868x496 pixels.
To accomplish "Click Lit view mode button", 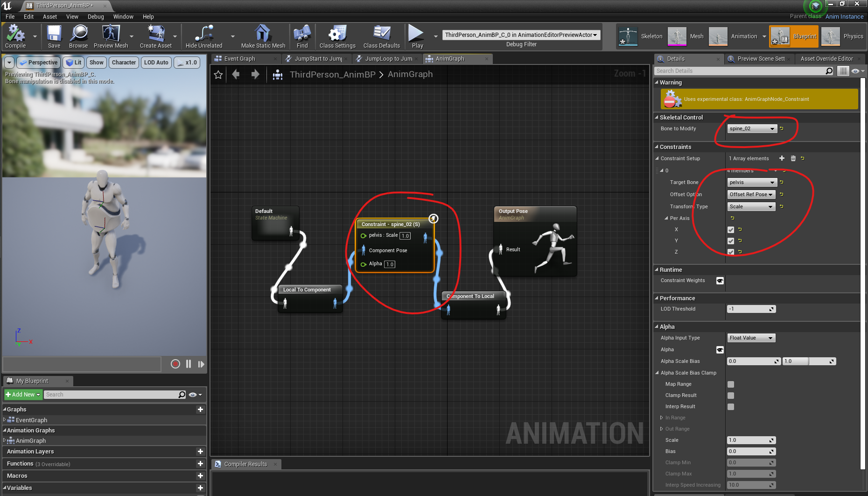I will [74, 63].
